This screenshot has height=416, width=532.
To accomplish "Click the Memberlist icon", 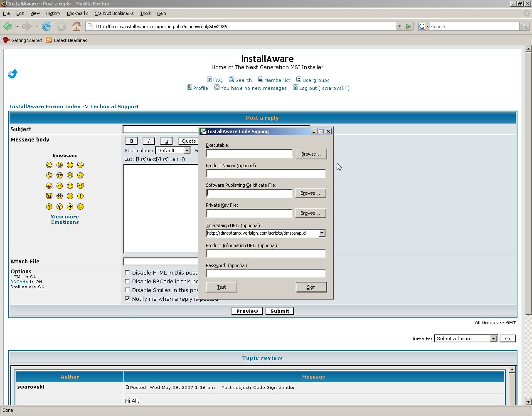I will [261, 79].
